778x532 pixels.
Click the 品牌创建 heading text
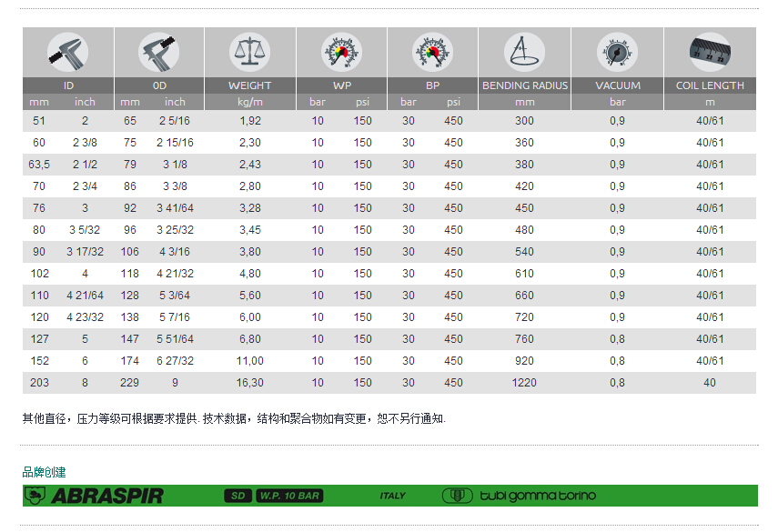coord(44,472)
